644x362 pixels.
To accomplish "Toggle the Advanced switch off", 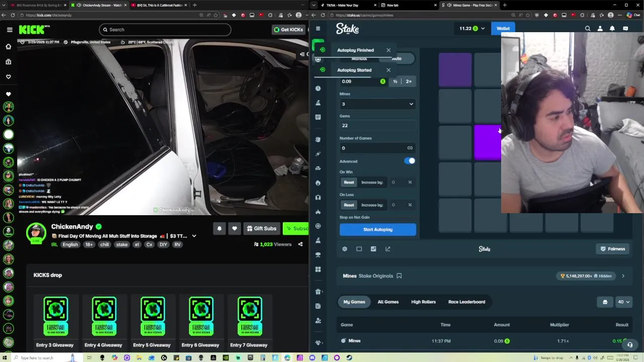I will pos(410,161).
